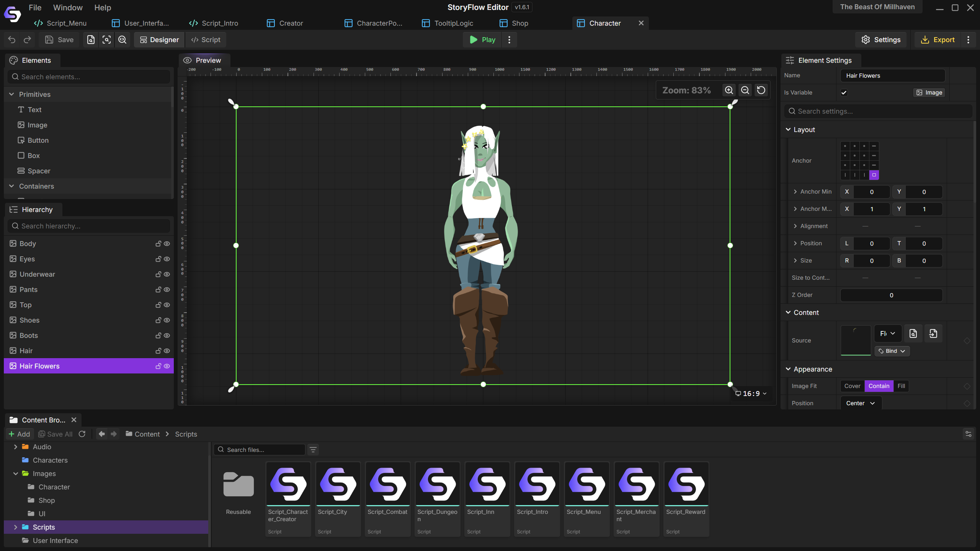The height and width of the screenshot is (551, 980).
Task: Click the Source image preview swatch
Action: pos(856,341)
